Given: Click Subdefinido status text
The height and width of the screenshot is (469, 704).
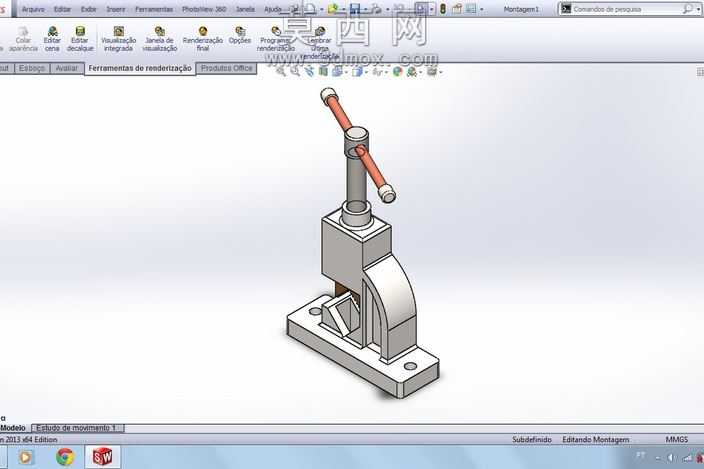Looking at the screenshot, I should tap(532, 439).
